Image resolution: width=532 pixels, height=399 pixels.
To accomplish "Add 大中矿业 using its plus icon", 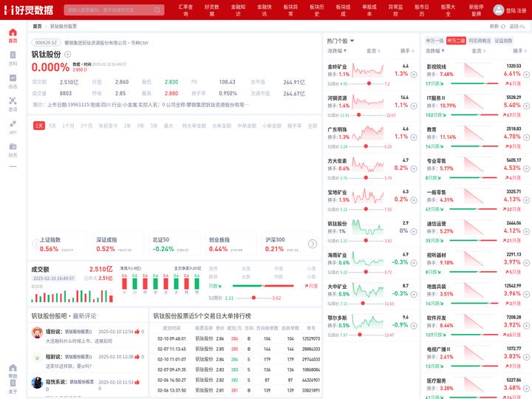I will pos(414,294).
